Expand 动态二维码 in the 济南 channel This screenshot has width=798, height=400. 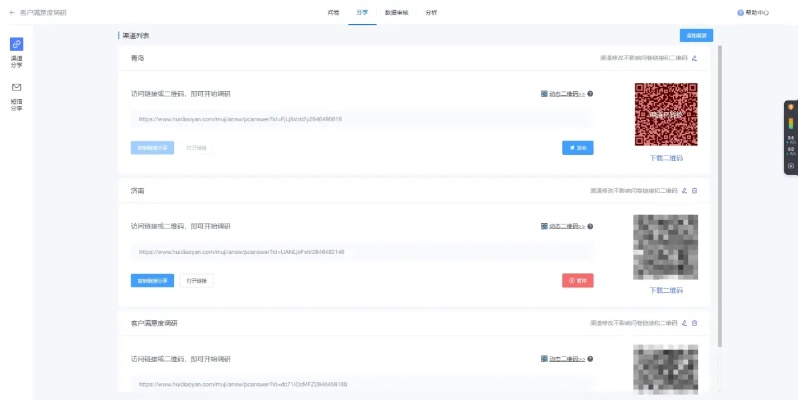562,226
